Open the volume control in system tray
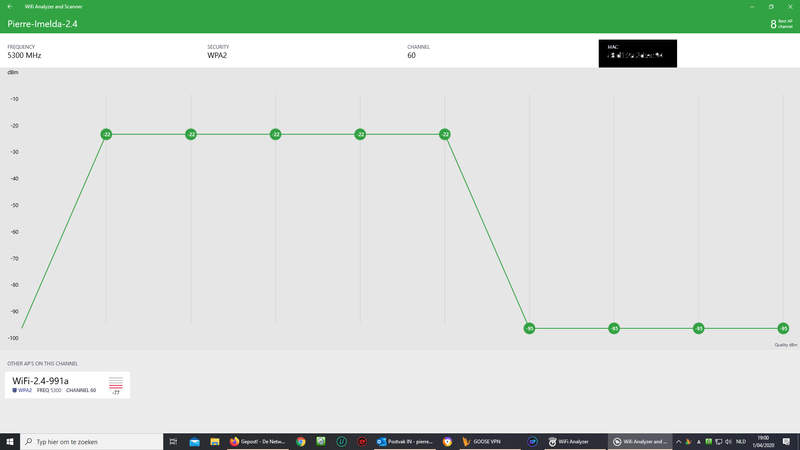 pos(729,442)
